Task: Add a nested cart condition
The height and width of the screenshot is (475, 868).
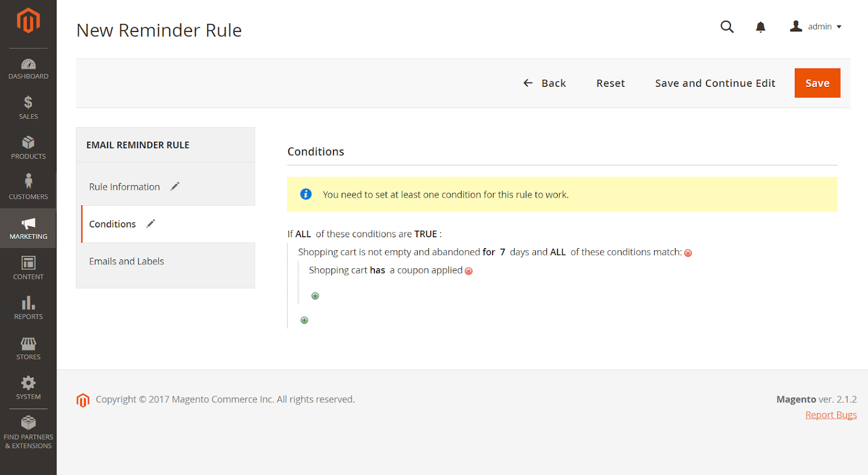Action: tap(315, 296)
